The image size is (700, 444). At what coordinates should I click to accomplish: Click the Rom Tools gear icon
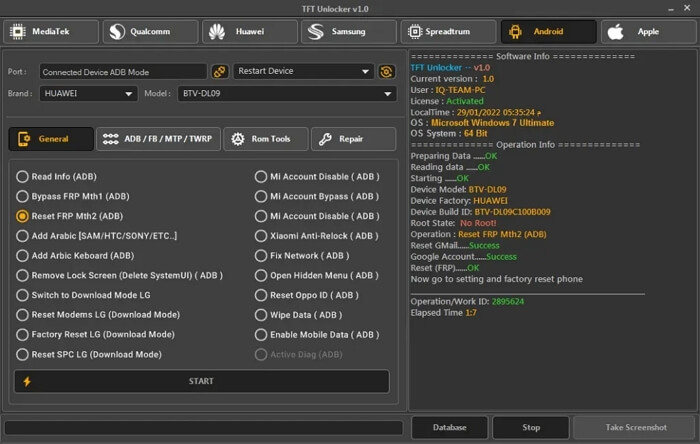pos(238,139)
